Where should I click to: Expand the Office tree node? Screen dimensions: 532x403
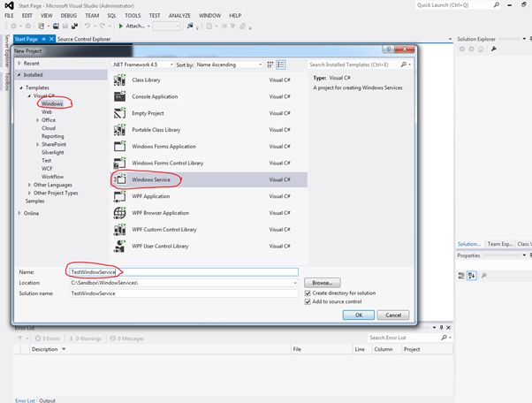tap(38, 120)
